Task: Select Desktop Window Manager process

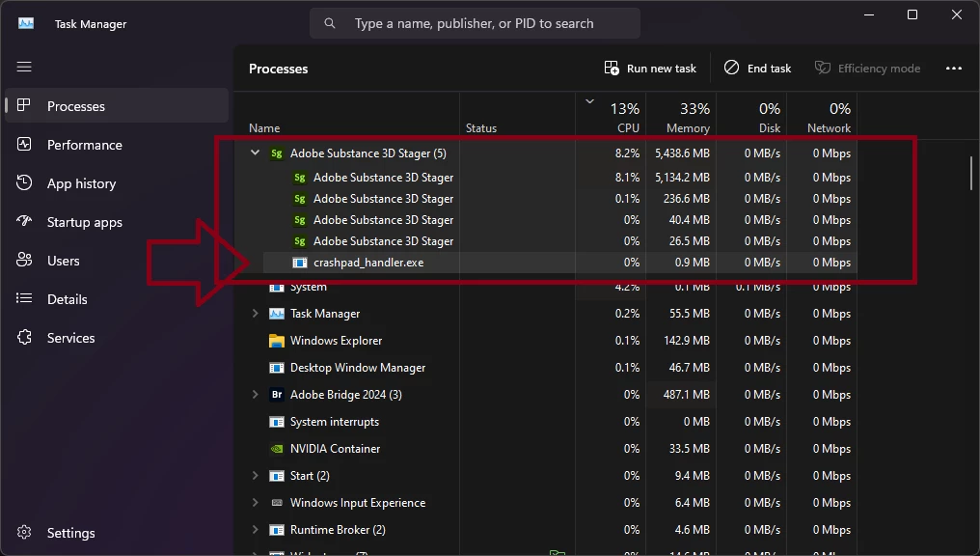Action: pos(546,368)
